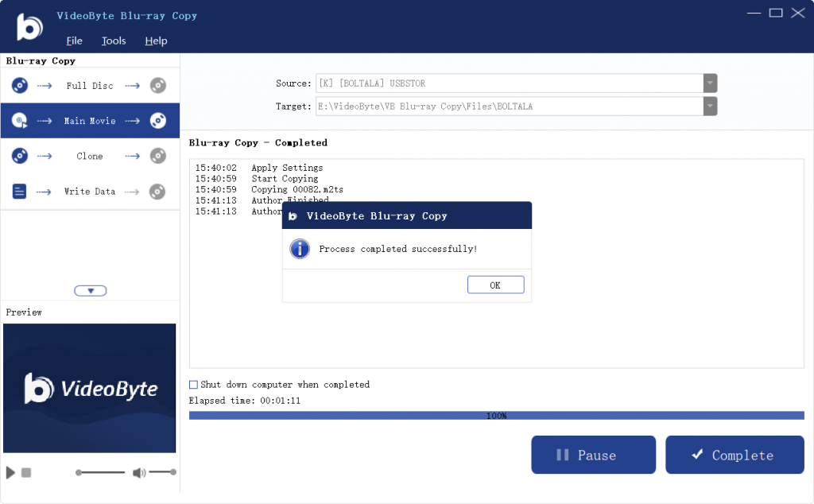
Task: Click the Full Disc source disc icon
Action: [x=20, y=85]
